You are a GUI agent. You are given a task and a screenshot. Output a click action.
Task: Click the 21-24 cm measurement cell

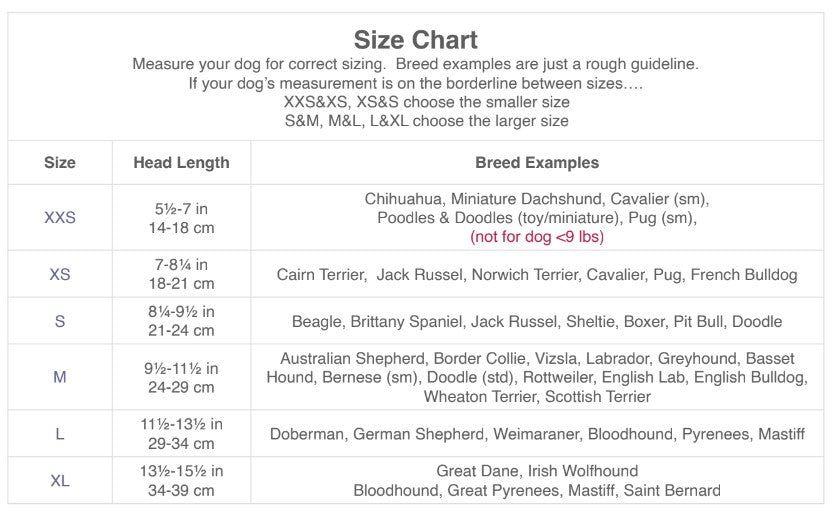tap(181, 331)
